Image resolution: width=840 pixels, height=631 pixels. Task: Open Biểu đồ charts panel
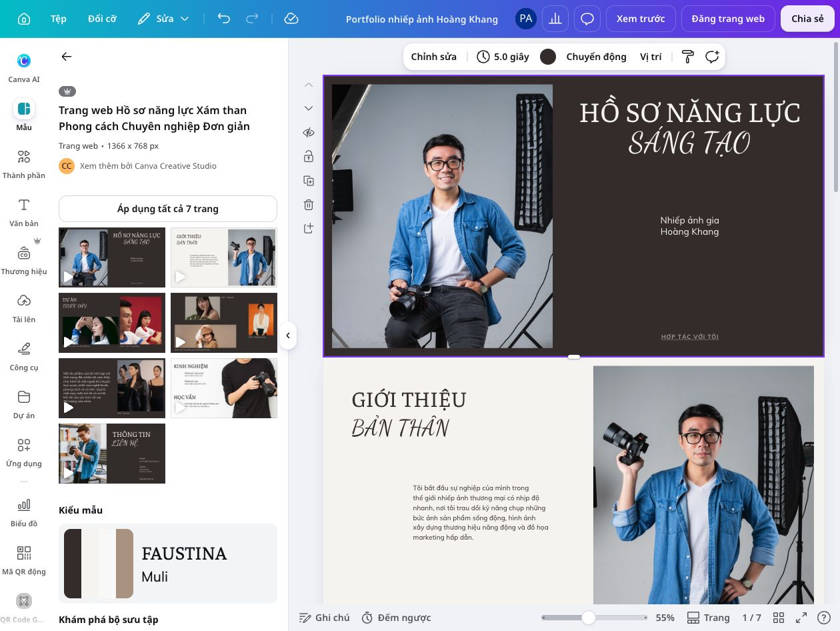[x=24, y=512]
